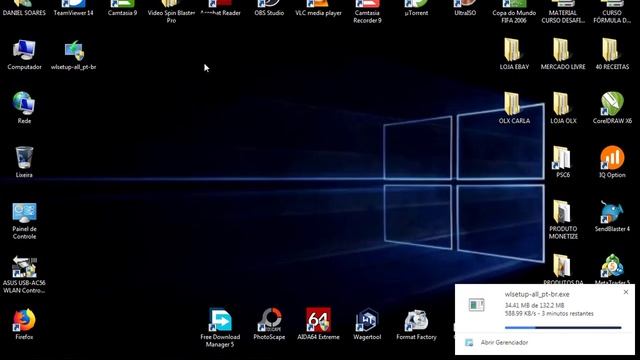640x360 pixels.
Task: Click the '34.41 MB de 132.2 MB' text
Action: (x=534, y=305)
